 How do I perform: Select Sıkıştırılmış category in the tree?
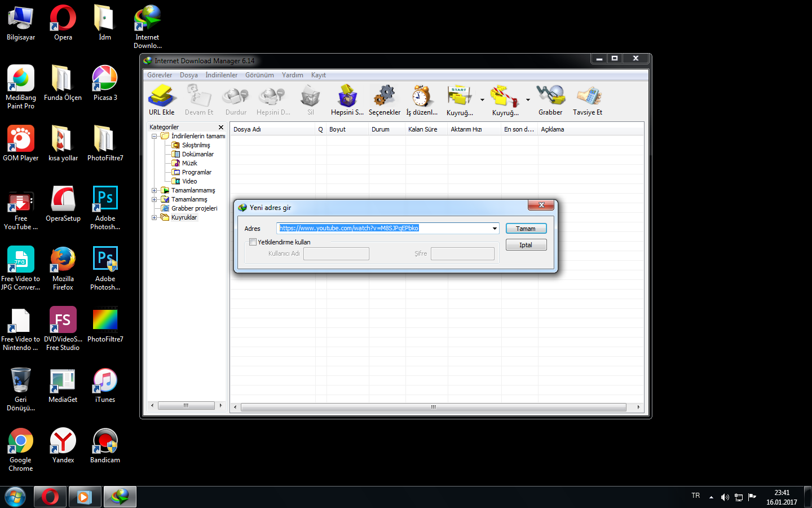[196, 145]
